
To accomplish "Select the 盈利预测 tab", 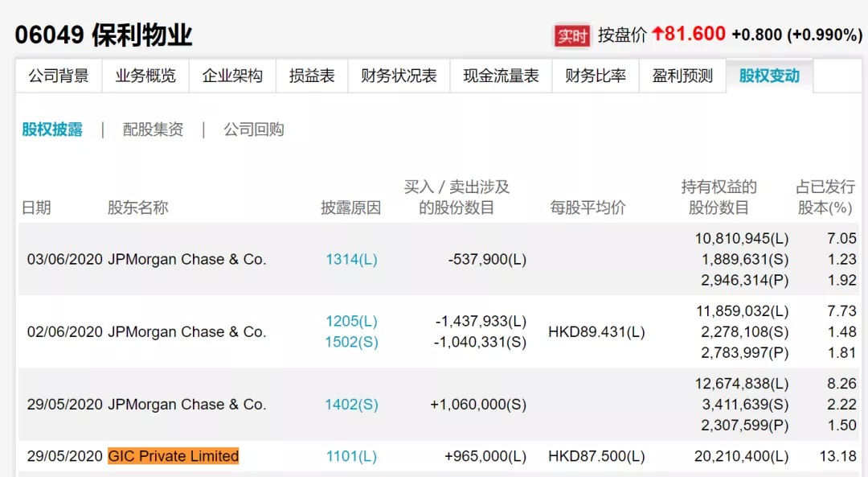I will pos(682,76).
